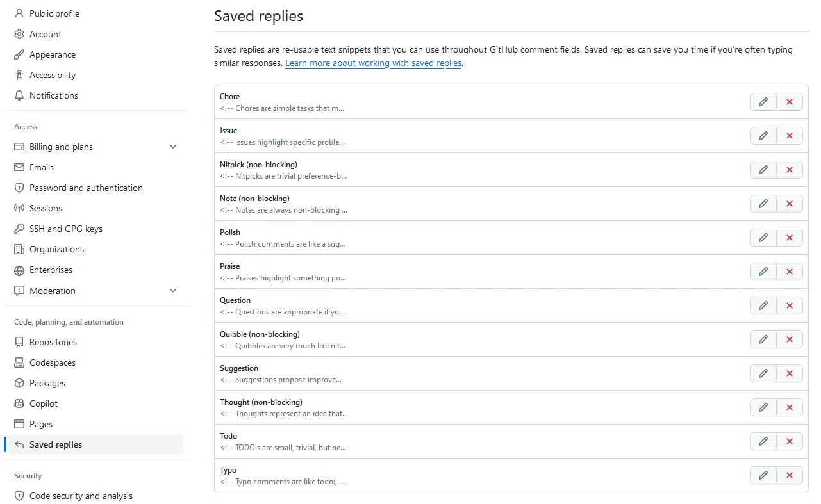The width and height of the screenshot is (821, 504).
Task: Delete the Issue saved reply
Action: tap(789, 135)
